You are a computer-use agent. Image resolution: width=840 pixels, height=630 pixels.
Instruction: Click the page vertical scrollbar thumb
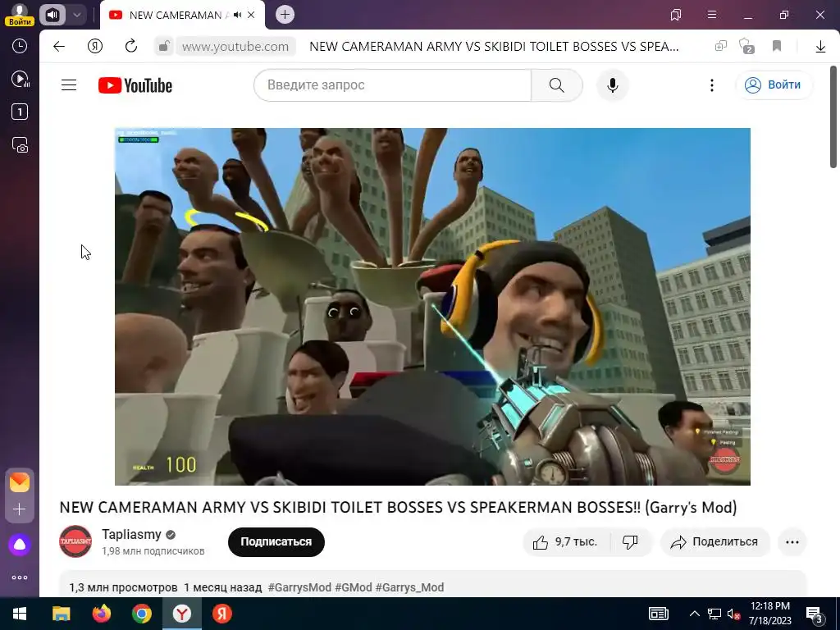[833, 116]
